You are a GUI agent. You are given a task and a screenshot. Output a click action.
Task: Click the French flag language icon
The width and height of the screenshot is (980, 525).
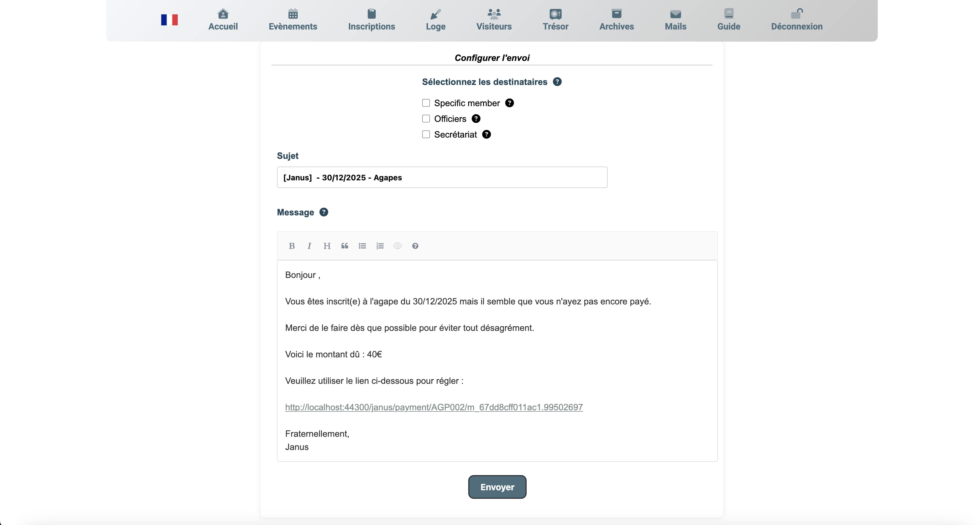coord(169,20)
